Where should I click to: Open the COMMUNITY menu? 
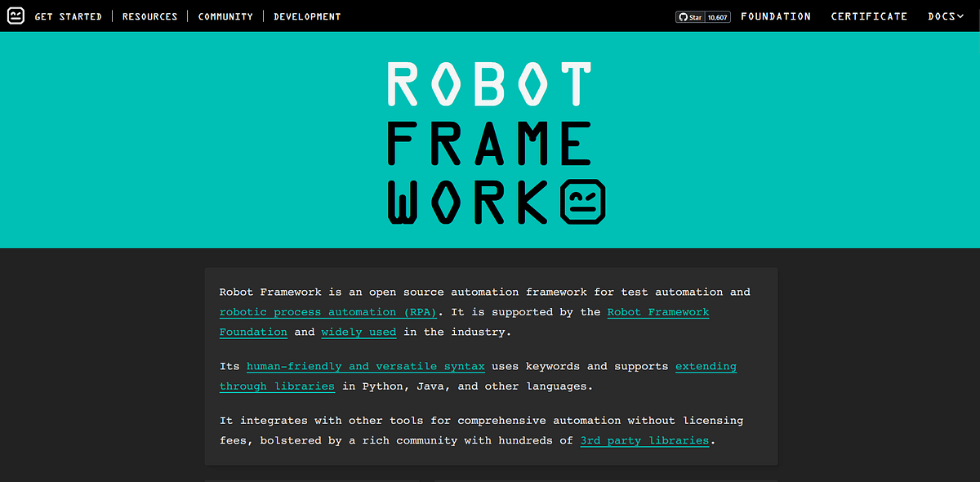(x=225, y=16)
